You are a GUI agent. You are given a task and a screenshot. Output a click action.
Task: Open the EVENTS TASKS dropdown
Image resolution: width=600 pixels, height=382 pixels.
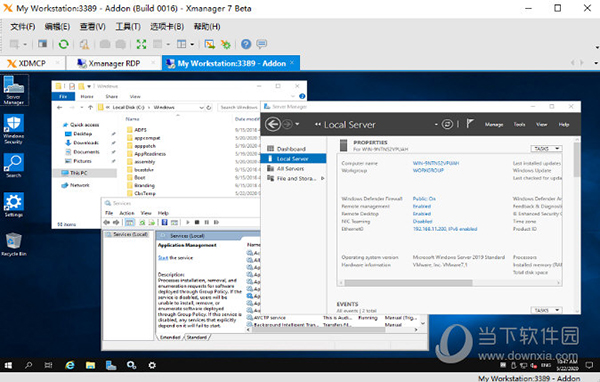(x=546, y=310)
